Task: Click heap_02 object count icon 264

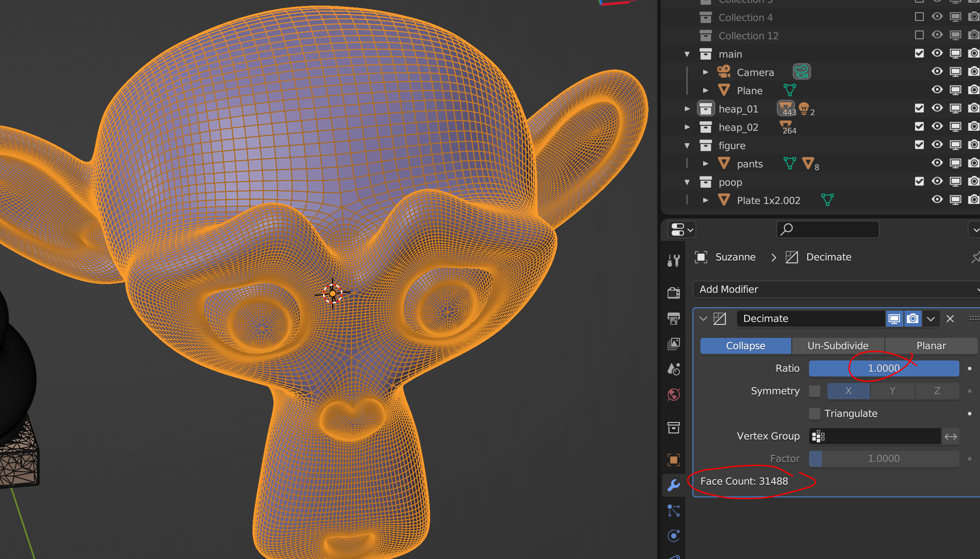Action: 787,127
